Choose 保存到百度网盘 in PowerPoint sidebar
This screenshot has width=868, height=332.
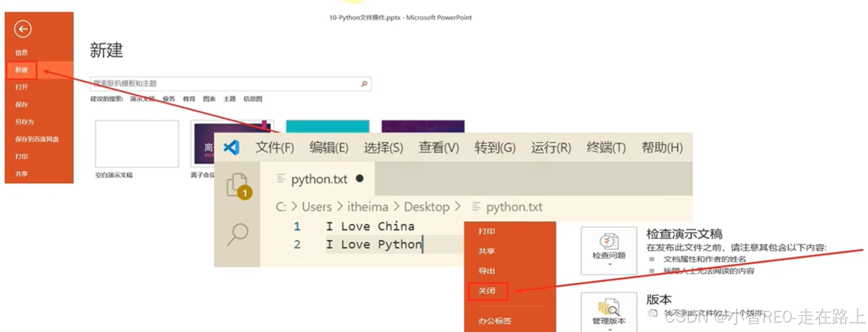click(37, 139)
